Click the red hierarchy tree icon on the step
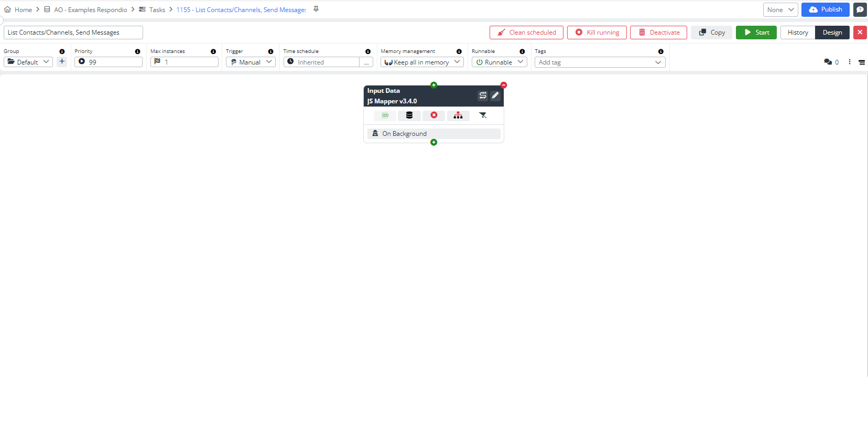The width and height of the screenshot is (868, 448). (458, 115)
